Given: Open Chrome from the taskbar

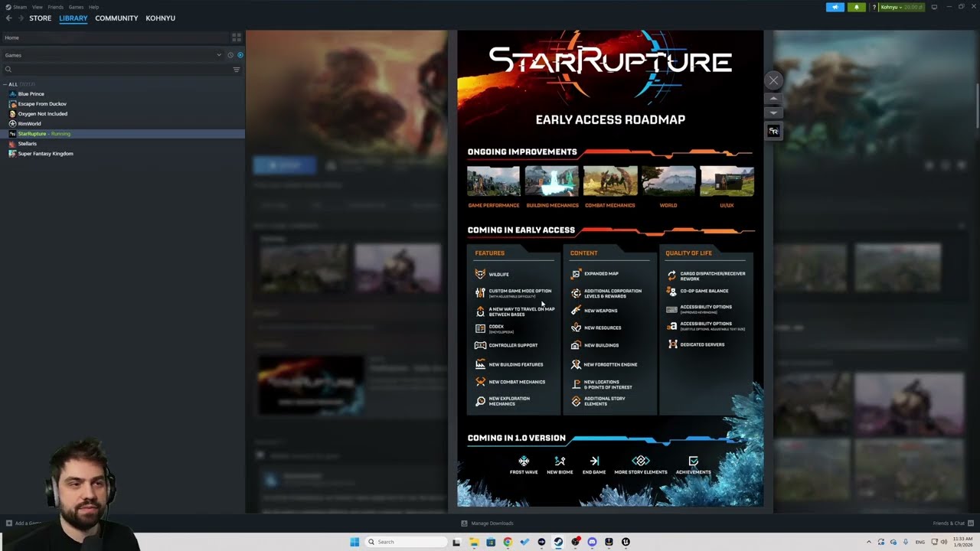Looking at the screenshot, I should tap(508, 542).
